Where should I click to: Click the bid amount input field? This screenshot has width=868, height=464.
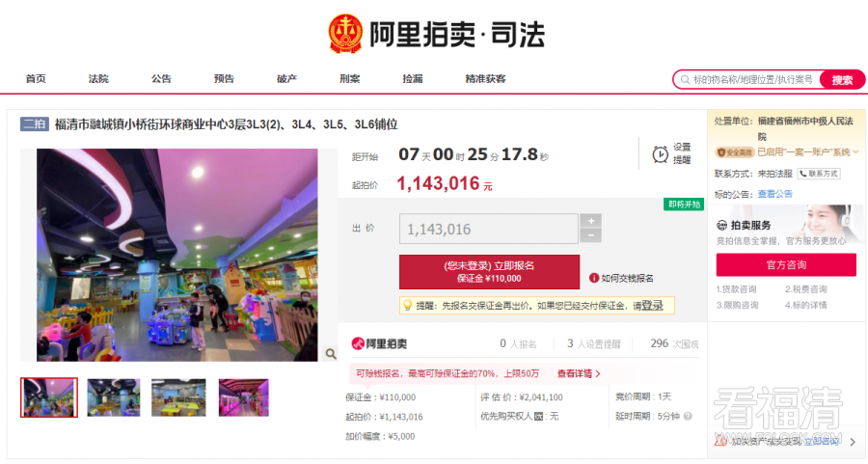[x=489, y=229]
